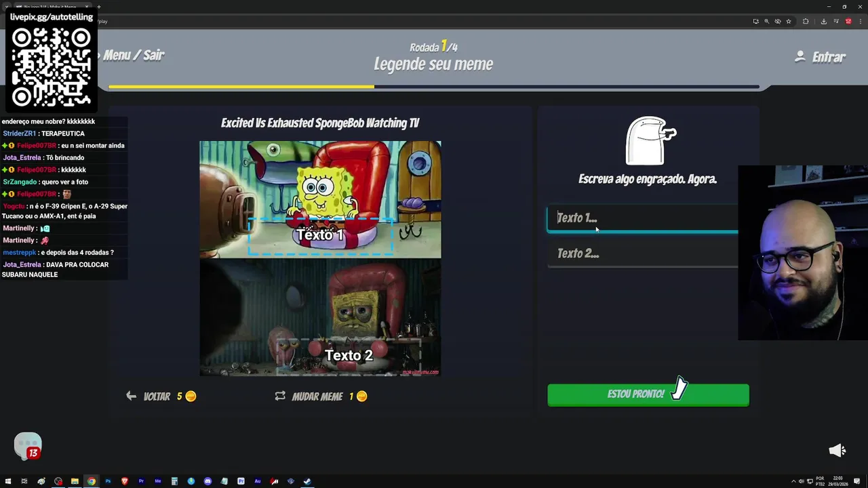Open Calculator from the taskbar
The height and width of the screenshot is (488, 868).
[174, 481]
